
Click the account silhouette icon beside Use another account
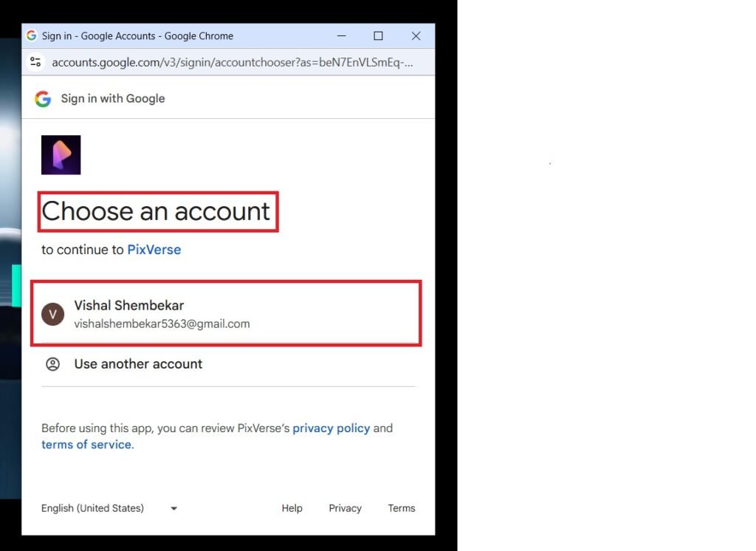pos(52,363)
